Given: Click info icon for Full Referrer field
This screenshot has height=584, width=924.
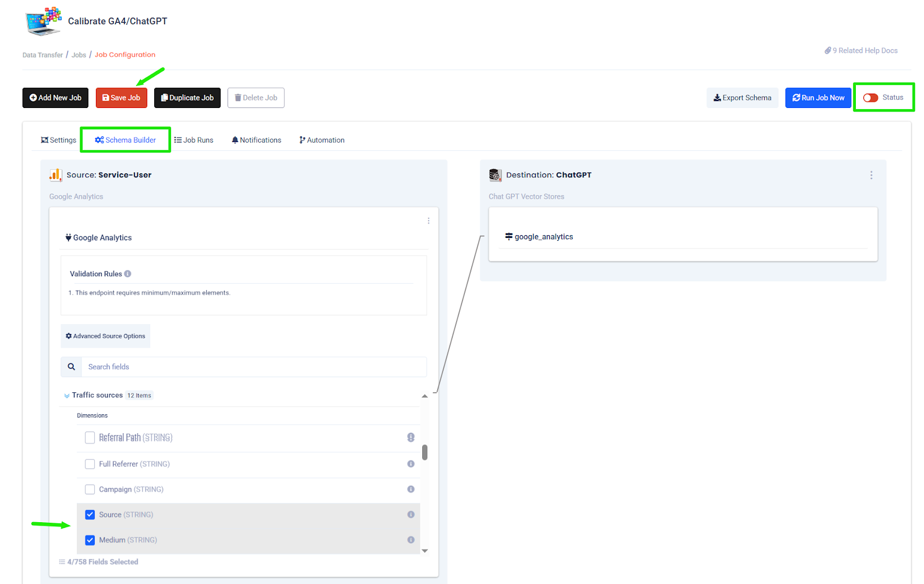Looking at the screenshot, I should (411, 464).
